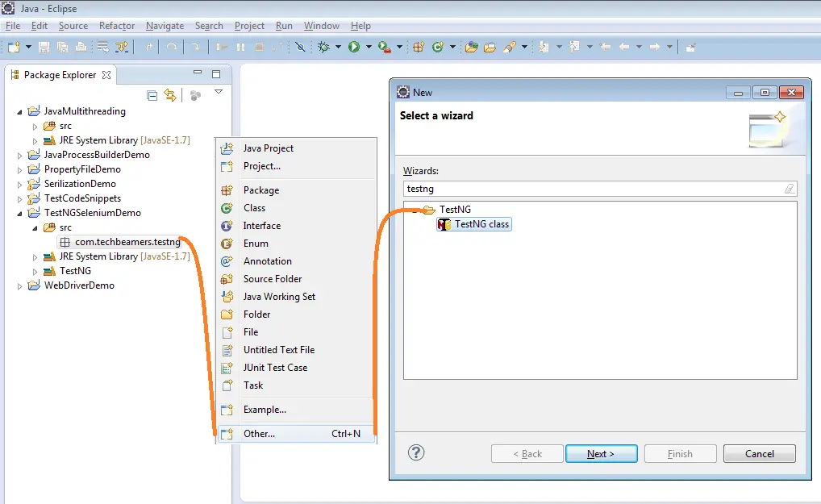Collapse all nodes in Package Explorer

tap(152, 94)
